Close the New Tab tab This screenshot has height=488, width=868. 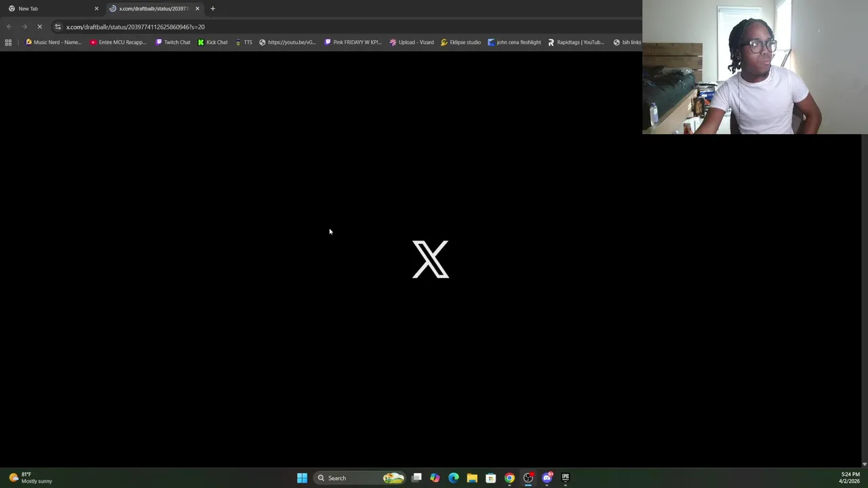(x=96, y=8)
